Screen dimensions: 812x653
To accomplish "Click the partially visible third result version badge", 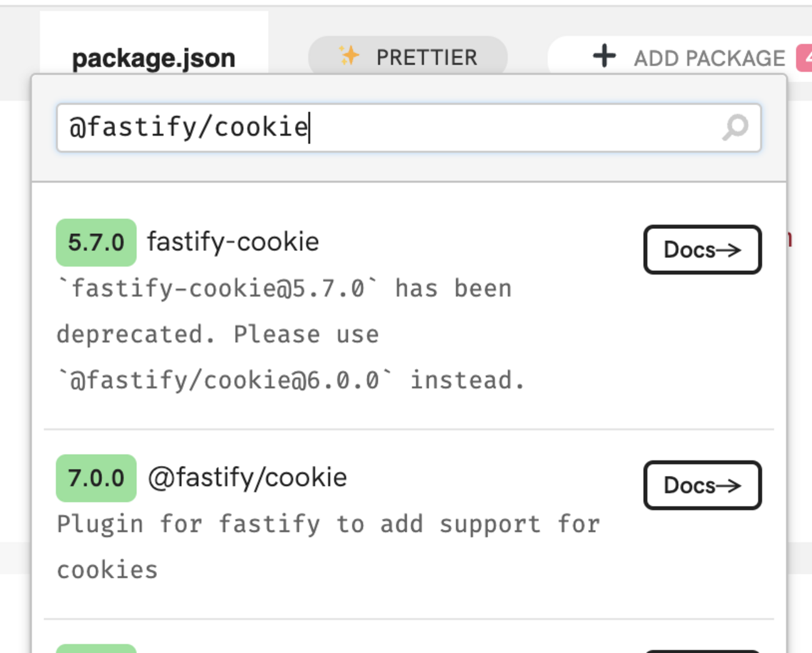I will point(96,649).
